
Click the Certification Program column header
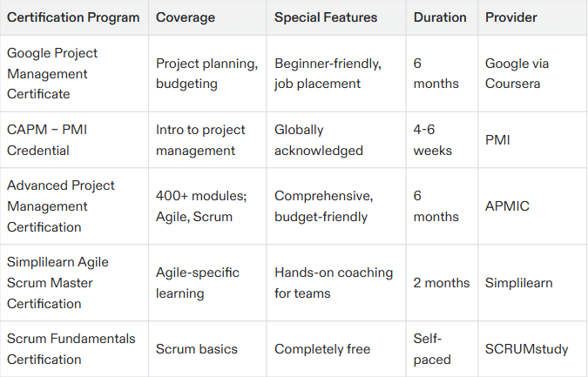(73, 17)
